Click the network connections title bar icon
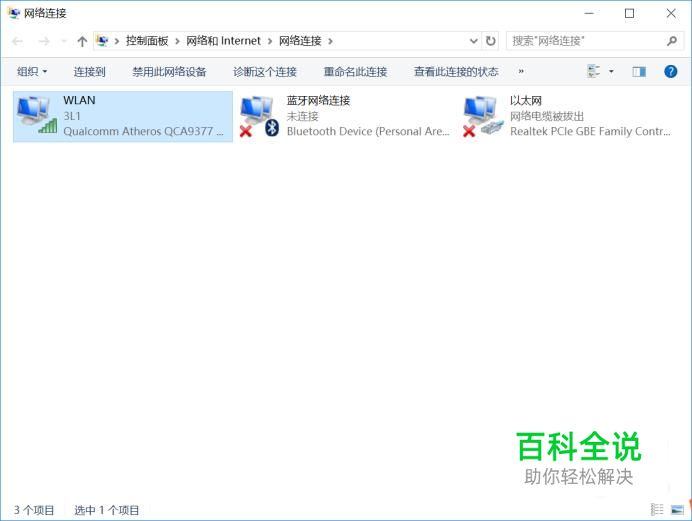This screenshot has width=692, height=521. click(x=14, y=13)
